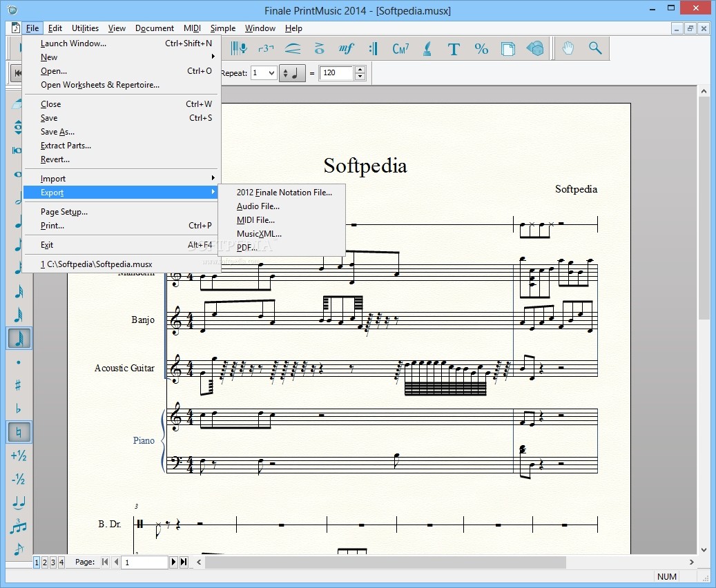The width and height of the screenshot is (716, 588).
Task: Export as 2012 Finale Notation File
Action: pos(282,192)
